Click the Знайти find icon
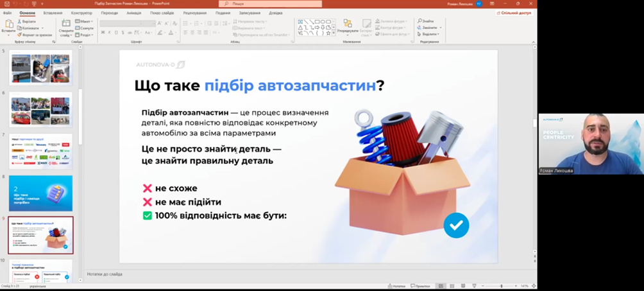Viewport: 644px width, 291px height. click(x=427, y=21)
